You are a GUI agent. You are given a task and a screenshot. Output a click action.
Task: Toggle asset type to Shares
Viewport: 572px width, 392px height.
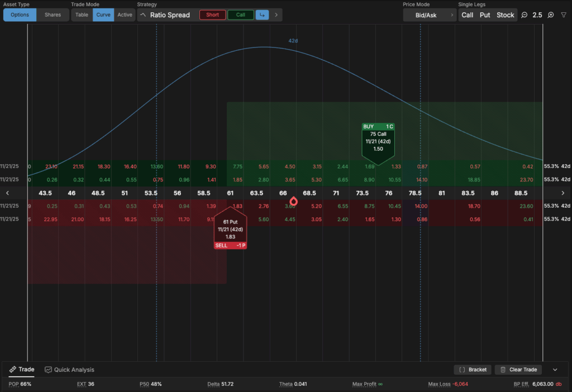click(53, 15)
